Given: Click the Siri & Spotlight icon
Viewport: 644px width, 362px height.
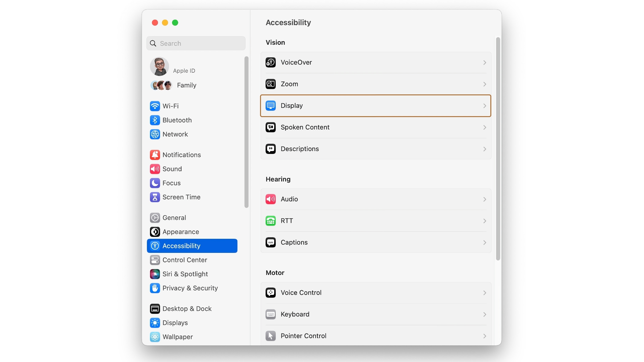Looking at the screenshot, I should coord(155,274).
